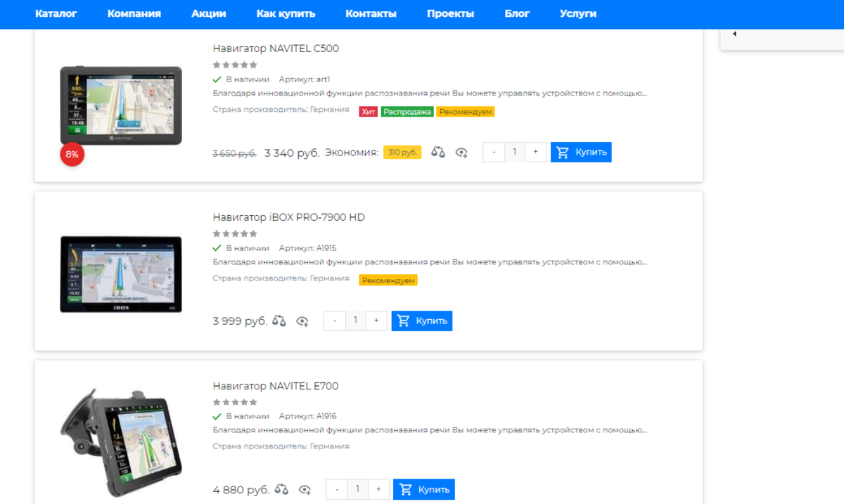Increase quantity for NAVITEL C500

[x=536, y=152]
